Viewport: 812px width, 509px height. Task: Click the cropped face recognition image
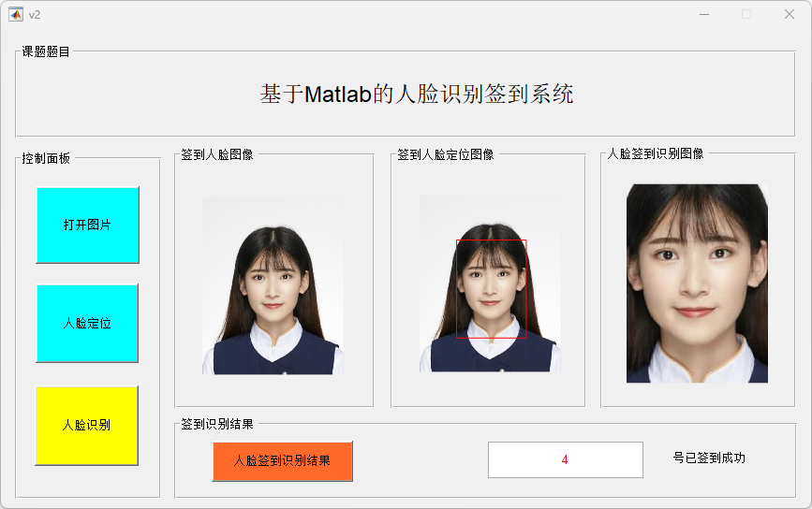pos(697,284)
